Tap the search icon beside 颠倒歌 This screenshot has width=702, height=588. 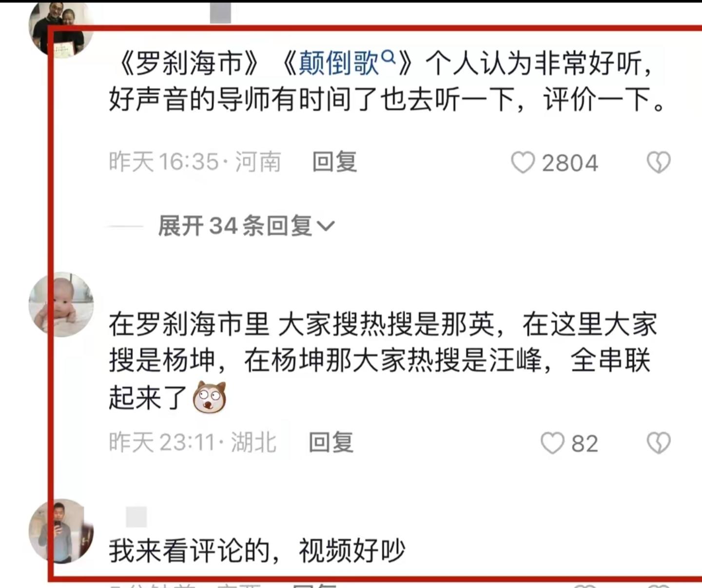pos(388,58)
